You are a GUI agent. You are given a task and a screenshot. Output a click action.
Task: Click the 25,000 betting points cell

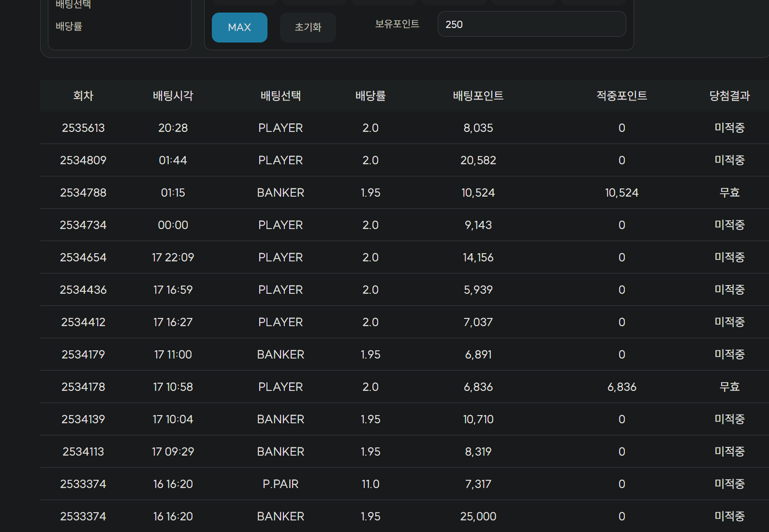(478, 517)
